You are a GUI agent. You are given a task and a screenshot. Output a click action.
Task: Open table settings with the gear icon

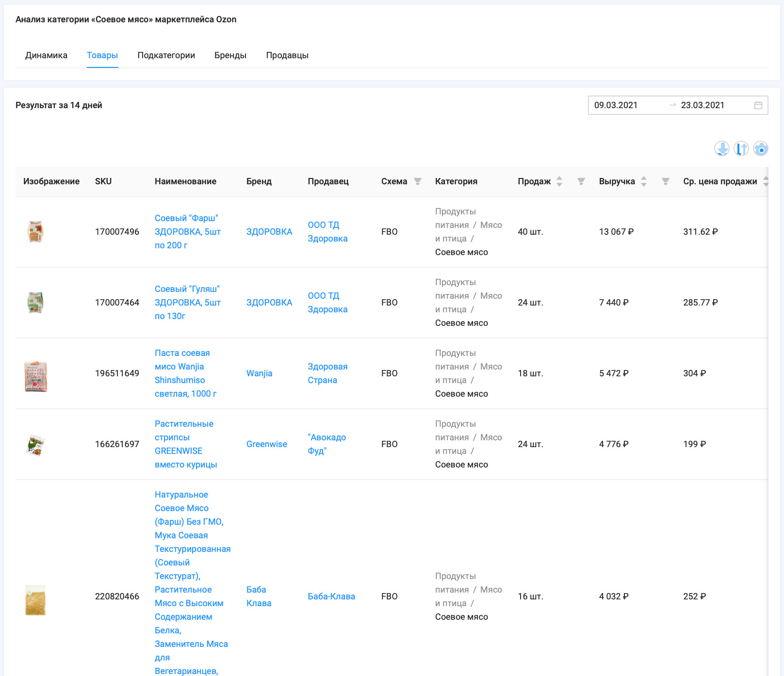(761, 148)
